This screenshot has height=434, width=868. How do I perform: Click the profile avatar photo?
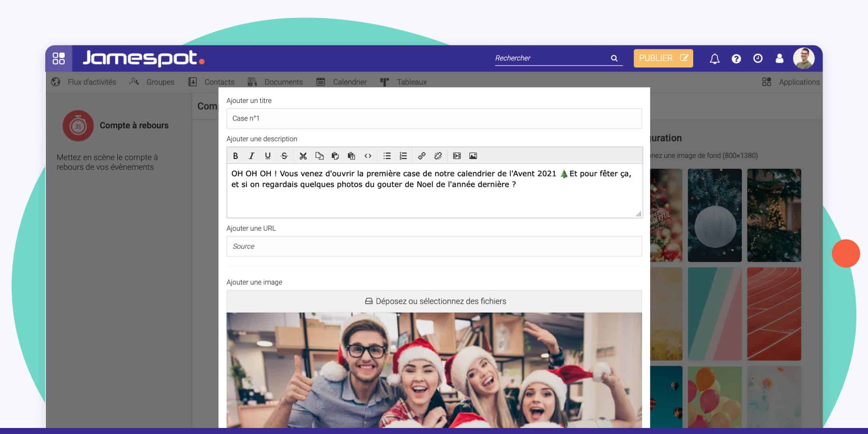pyautogui.click(x=804, y=58)
